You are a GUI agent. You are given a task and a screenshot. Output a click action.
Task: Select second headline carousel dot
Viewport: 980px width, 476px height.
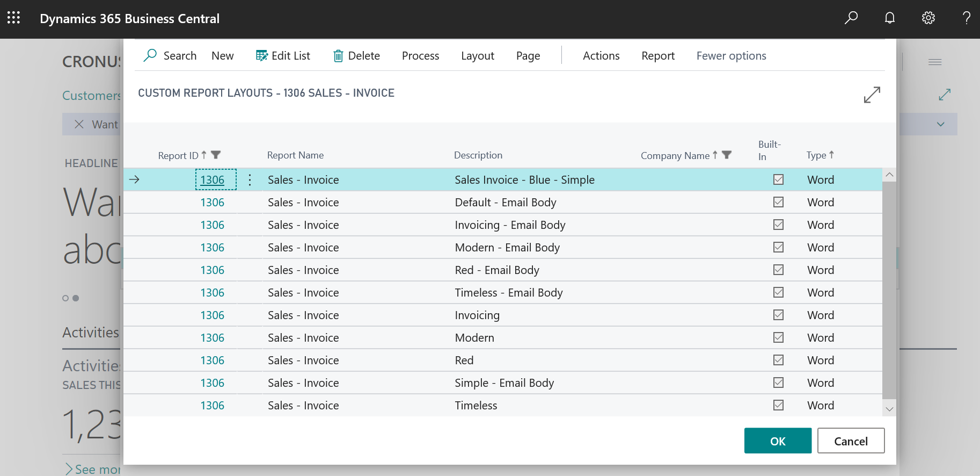pyautogui.click(x=76, y=298)
